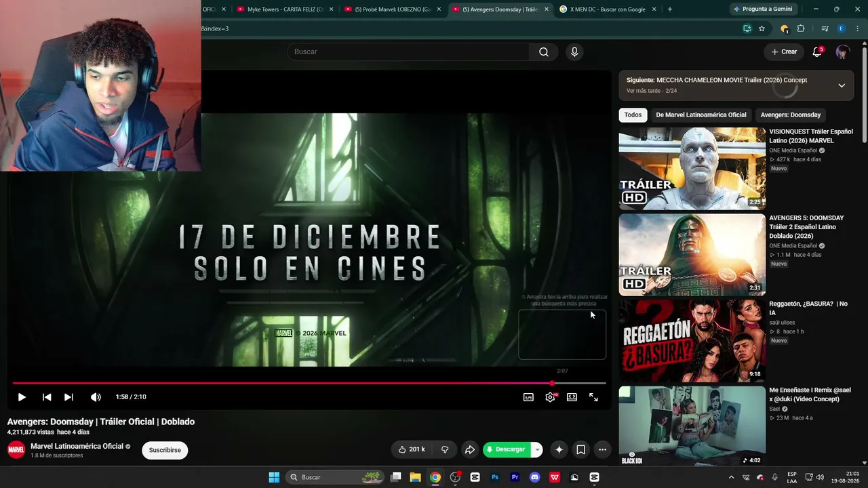The height and width of the screenshot is (488, 868).
Task: Click the green Descargar button
Action: click(506, 449)
